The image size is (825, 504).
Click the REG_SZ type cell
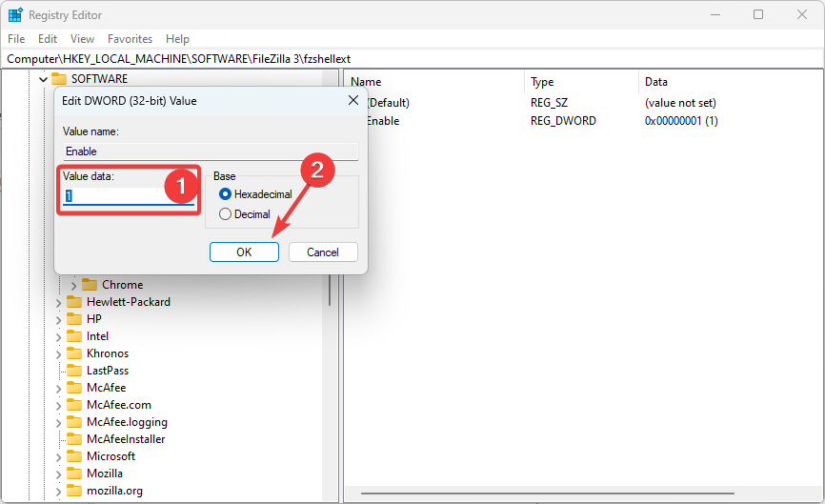coord(549,103)
